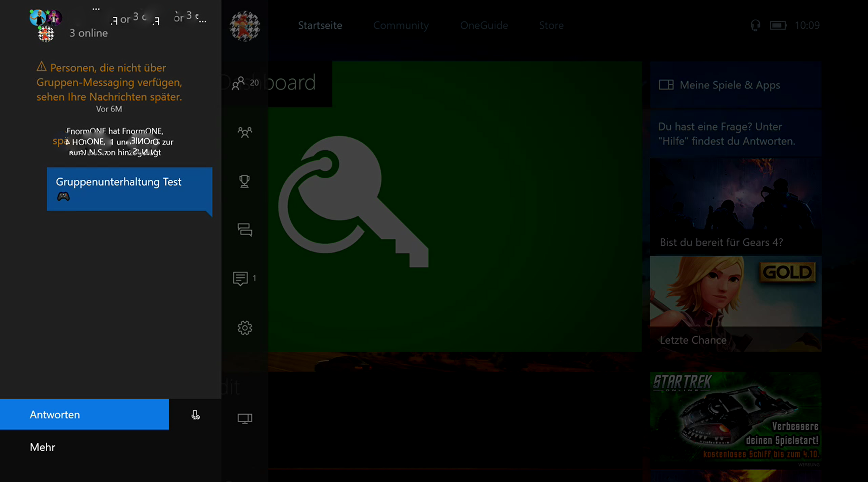Image resolution: width=868 pixels, height=482 pixels.
Task: Open the settings gear in sidebar
Action: (x=245, y=327)
